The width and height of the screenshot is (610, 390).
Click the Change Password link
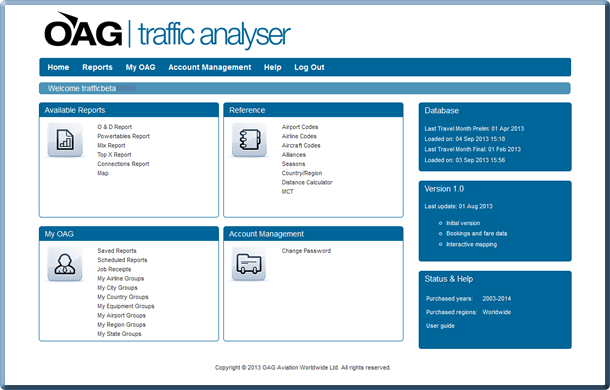point(306,251)
